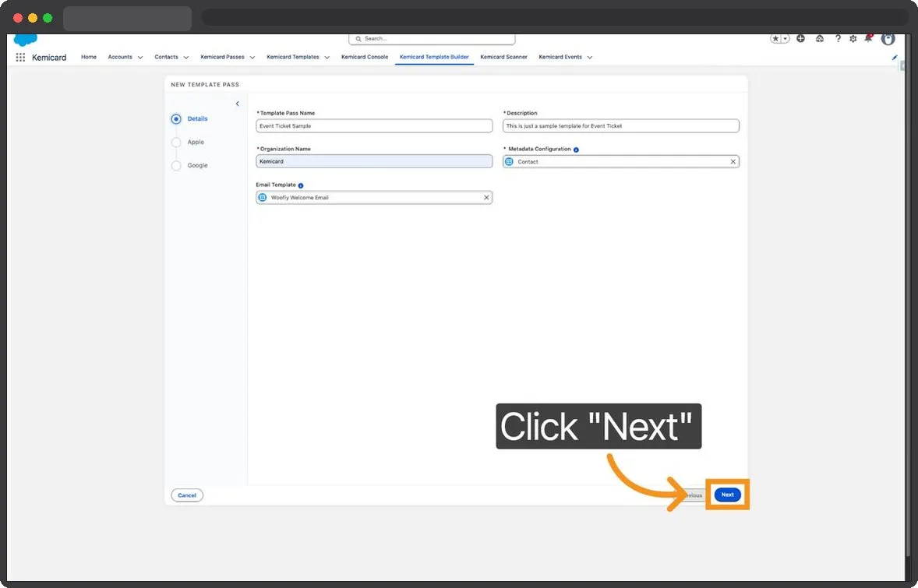Click the Organization Name field

tap(374, 161)
